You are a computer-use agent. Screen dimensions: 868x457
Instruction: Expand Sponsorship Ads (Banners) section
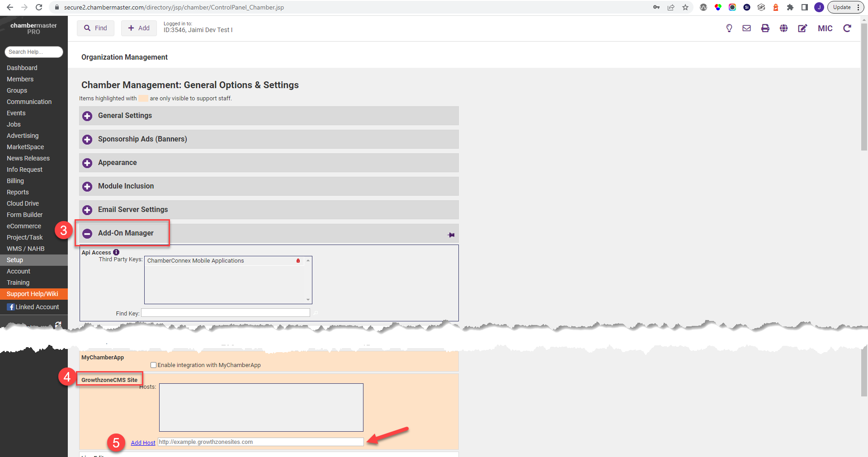coord(87,140)
